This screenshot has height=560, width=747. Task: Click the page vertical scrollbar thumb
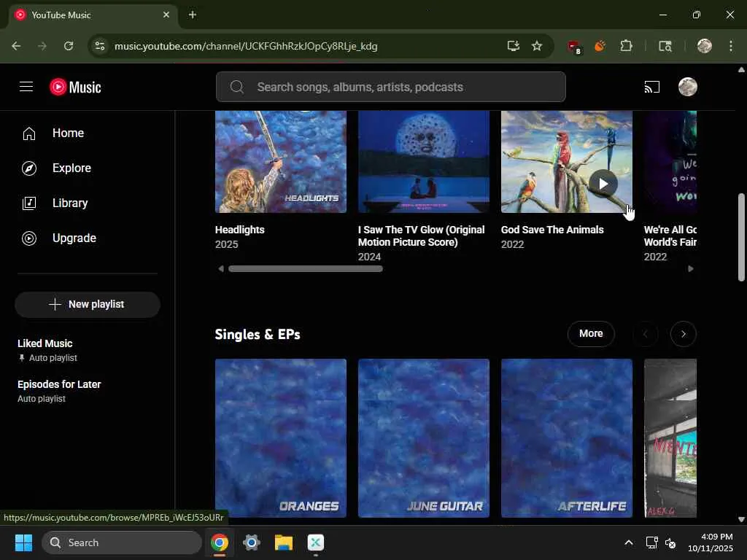point(741,237)
